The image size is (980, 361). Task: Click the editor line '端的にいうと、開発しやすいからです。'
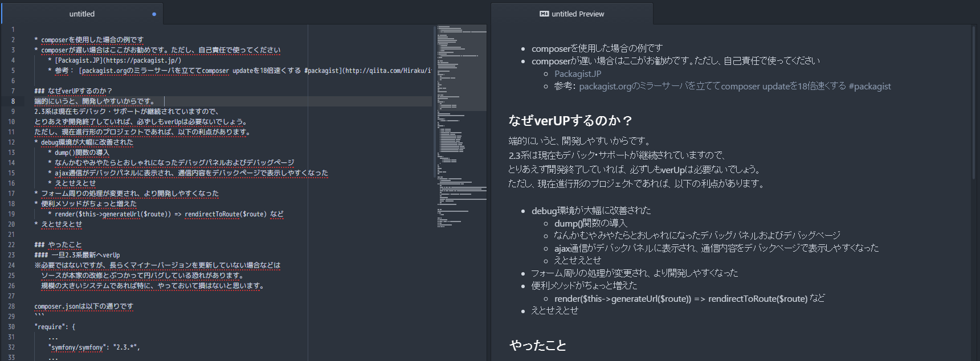[95, 101]
